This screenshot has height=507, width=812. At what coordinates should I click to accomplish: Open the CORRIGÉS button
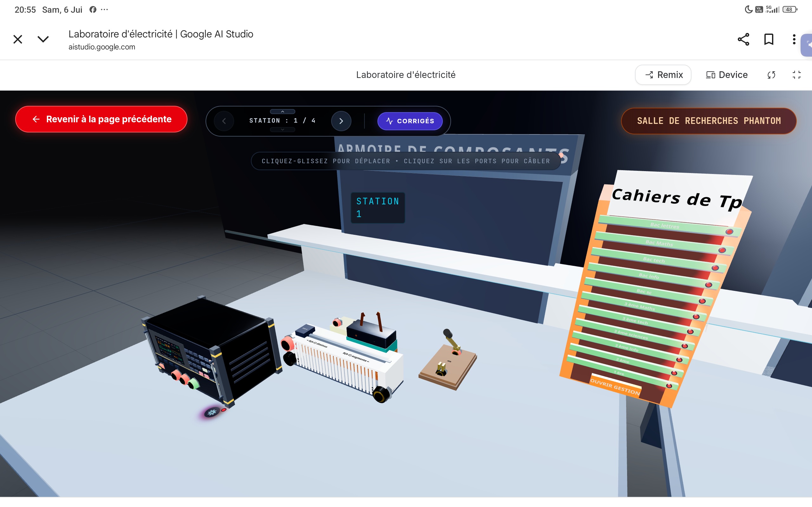coord(410,121)
